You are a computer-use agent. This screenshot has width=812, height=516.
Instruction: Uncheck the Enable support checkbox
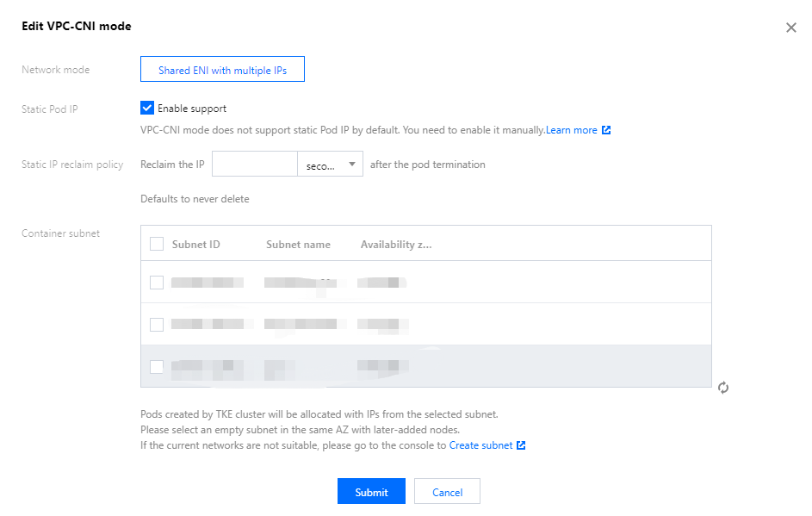pyautogui.click(x=146, y=109)
